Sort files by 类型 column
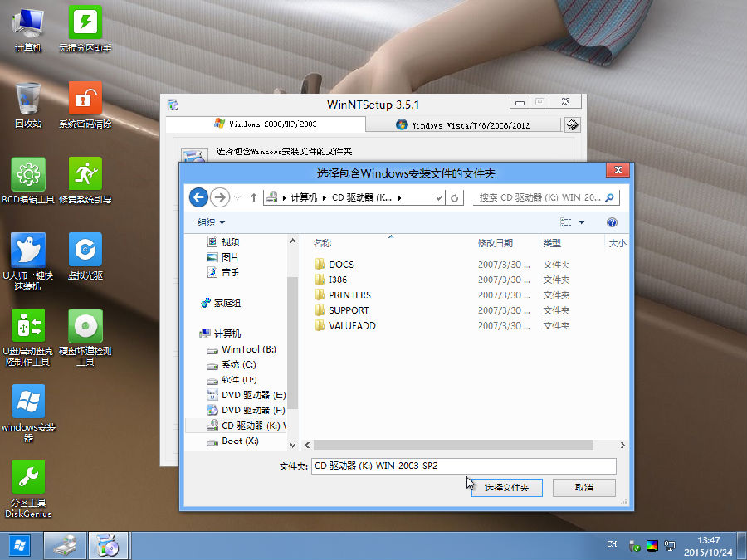The width and height of the screenshot is (747, 560). (x=552, y=243)
